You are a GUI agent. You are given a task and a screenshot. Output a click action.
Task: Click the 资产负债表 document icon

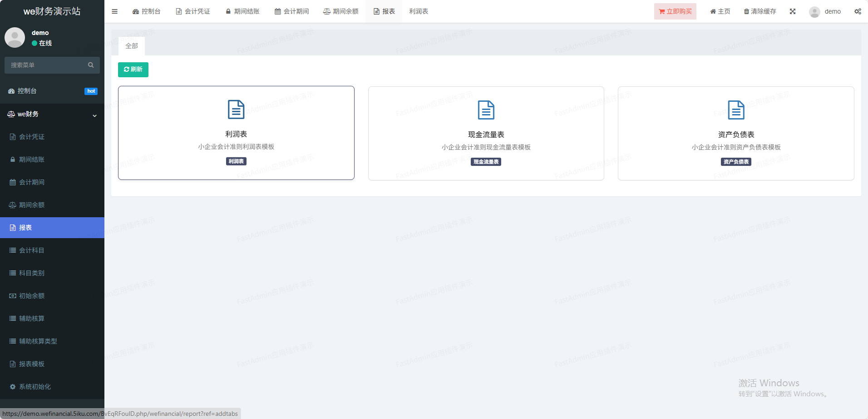[x=736, y=110]
